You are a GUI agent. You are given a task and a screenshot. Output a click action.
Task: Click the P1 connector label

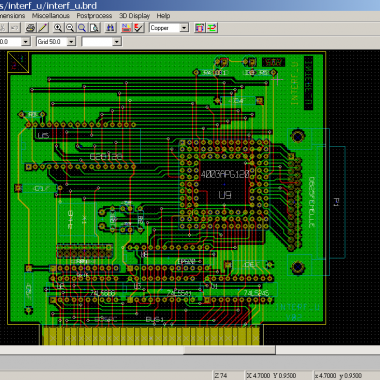click(x=336, y=202)
